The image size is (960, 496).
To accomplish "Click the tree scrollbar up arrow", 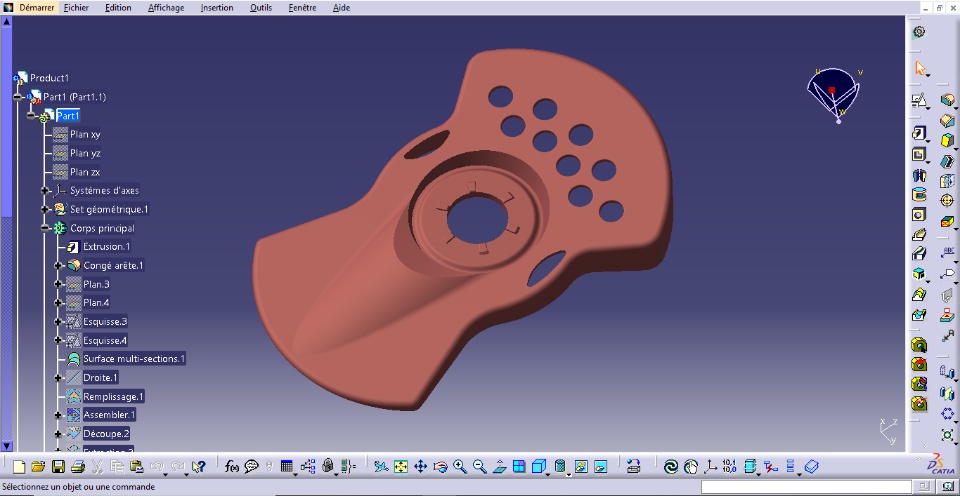I will [6, 22].
